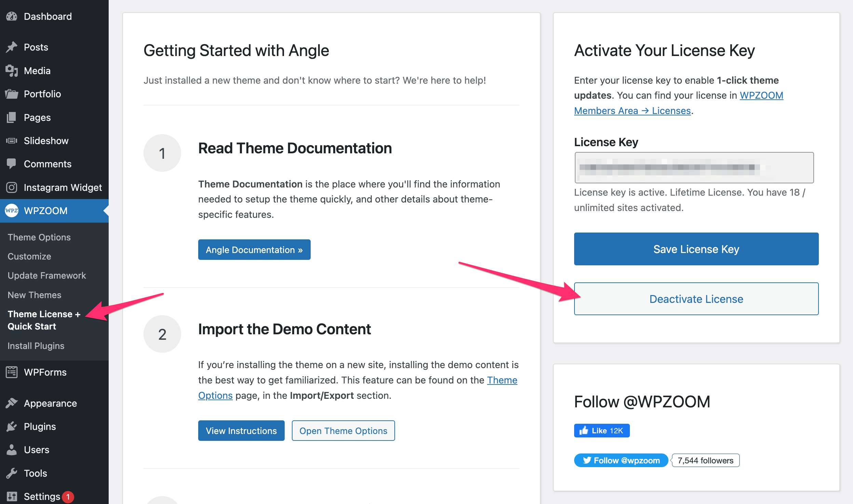The image size is (853, 504).
Task: Click the Facebook Like 12K button
Action: coord(602,431)
